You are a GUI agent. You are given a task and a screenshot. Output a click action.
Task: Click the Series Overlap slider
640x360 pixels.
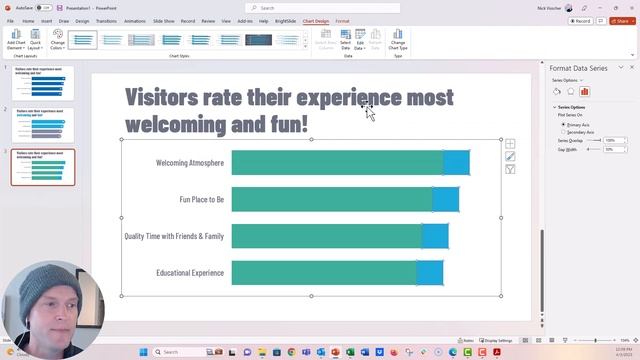[x=594, y=140]
